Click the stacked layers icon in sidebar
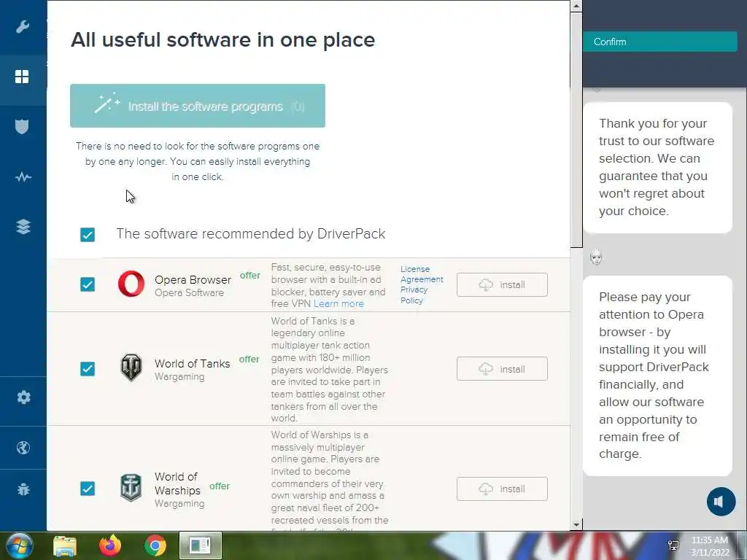Image resolution: width=747 pixels, height=560 pixels. 23,227
